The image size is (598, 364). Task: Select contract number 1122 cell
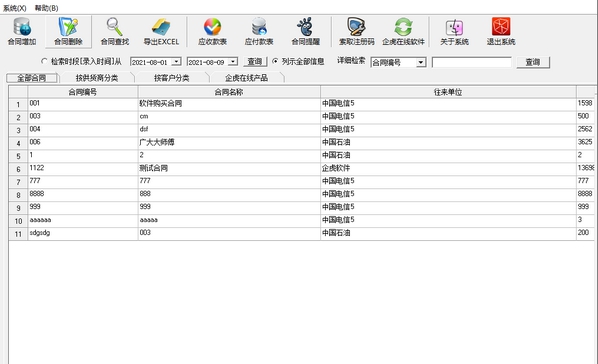click(x=83, y=169)
